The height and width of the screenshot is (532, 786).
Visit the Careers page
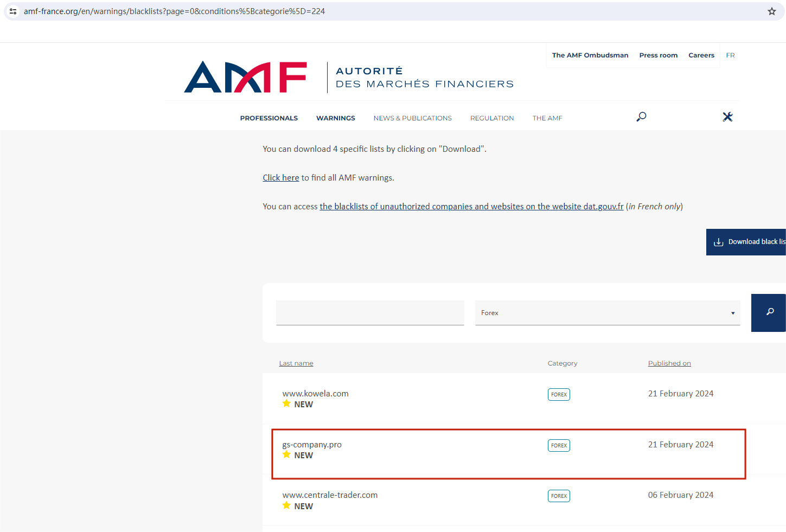701,55
